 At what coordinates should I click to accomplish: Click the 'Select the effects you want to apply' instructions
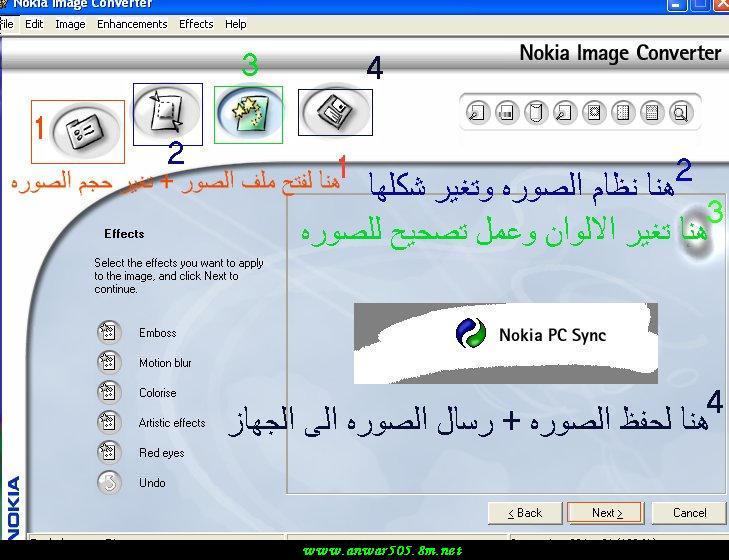[x=179, y=276]
